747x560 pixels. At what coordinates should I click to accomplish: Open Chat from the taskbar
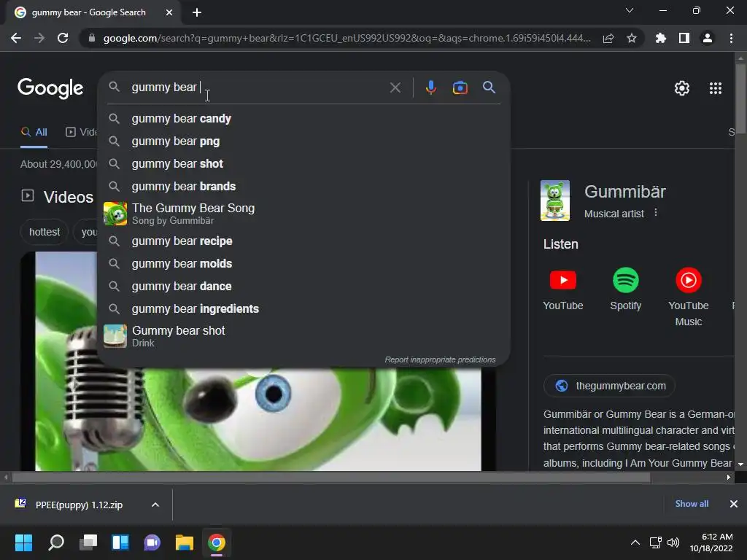[x=152, y=542]
